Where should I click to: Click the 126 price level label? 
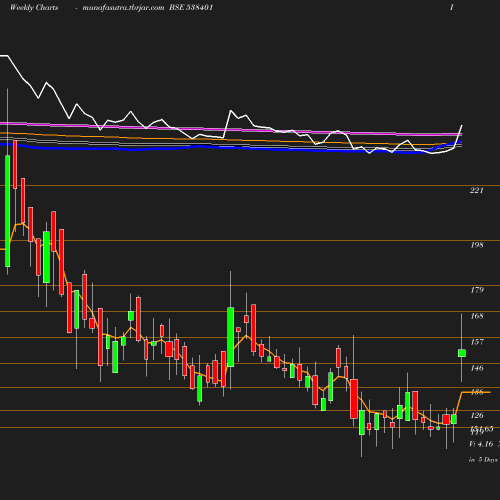point(477,415)
